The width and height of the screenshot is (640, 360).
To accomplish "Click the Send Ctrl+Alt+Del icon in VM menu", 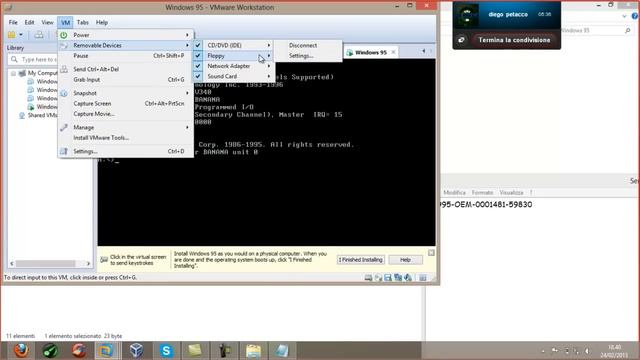I will coord(64,69).
